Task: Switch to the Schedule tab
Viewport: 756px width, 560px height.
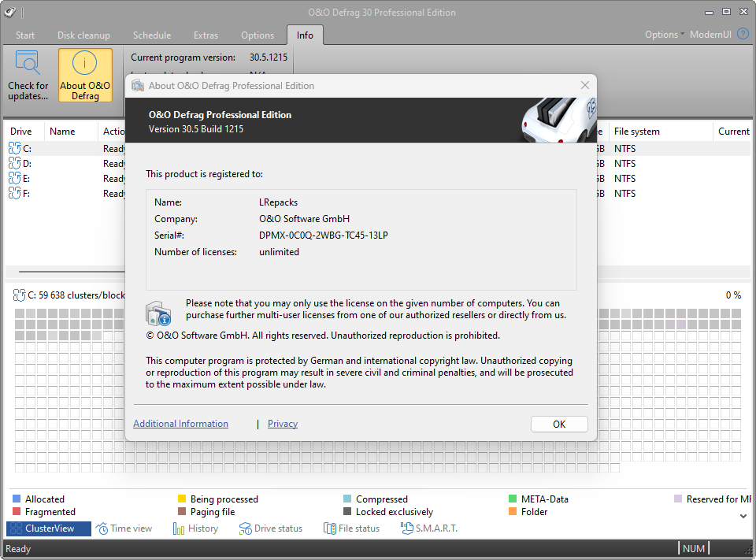Action: coord(152,35)
